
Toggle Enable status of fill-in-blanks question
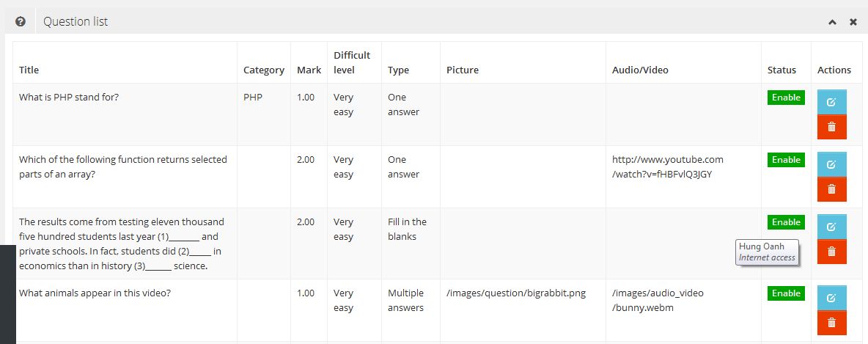[786, 222]
